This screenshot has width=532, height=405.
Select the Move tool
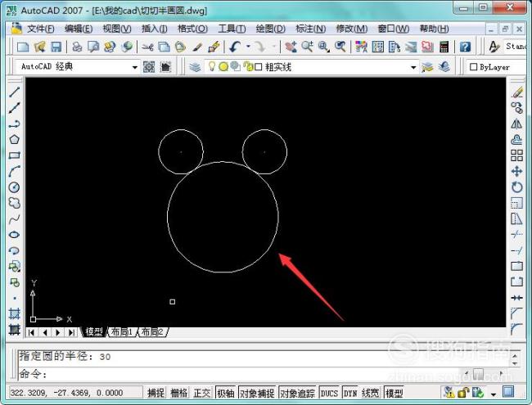click(516, 171)
